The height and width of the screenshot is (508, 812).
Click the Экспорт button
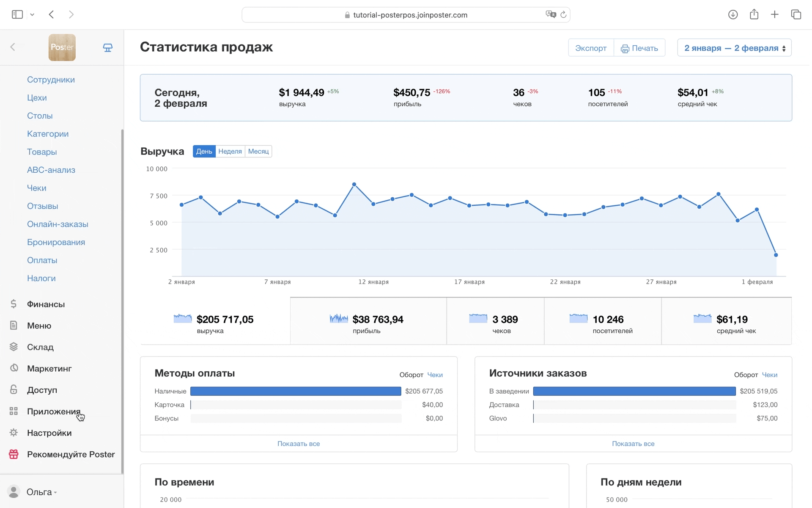[590, 48]
